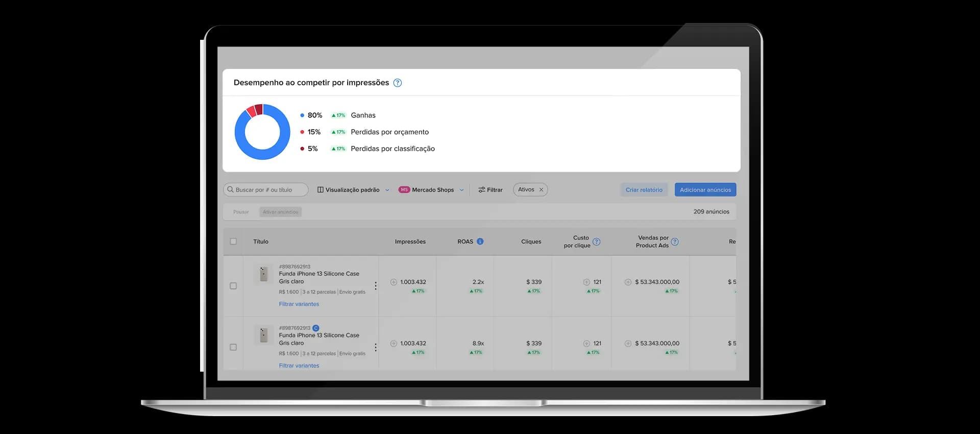Click the Mercado Shops MS badge
Image resolution: width=980 pixels, height=434 pixels.
point(404,190)
